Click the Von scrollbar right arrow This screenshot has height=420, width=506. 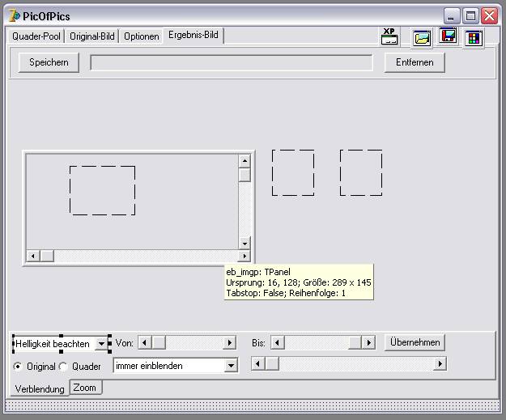(x=229, y=342)
